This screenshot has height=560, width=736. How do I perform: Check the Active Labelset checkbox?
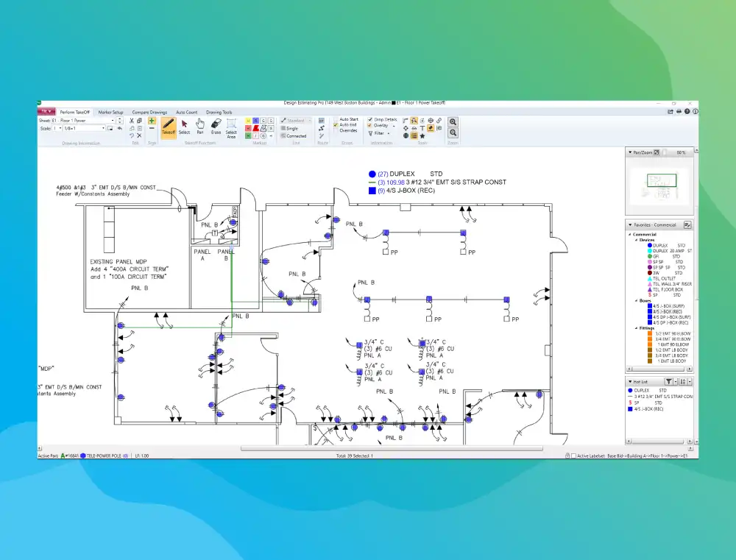tap(573, 456)
